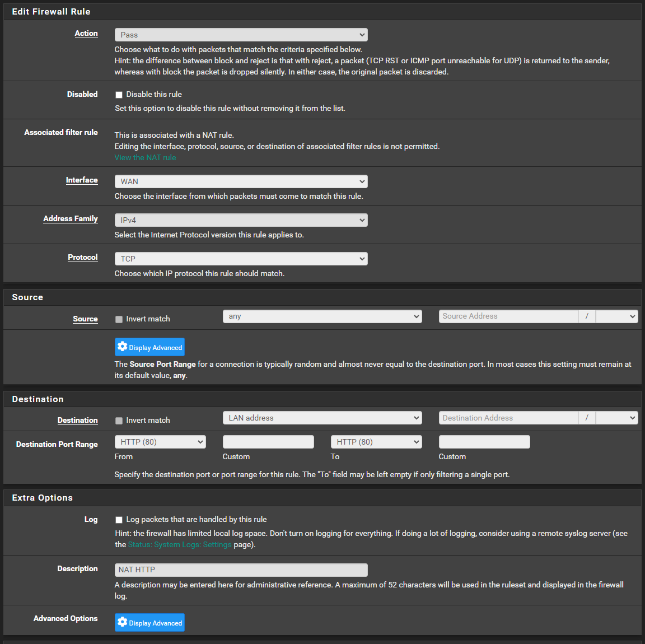Click the Edit Firewall Rule heading
This screenshot has width=645, height=644.
(51, 12)
